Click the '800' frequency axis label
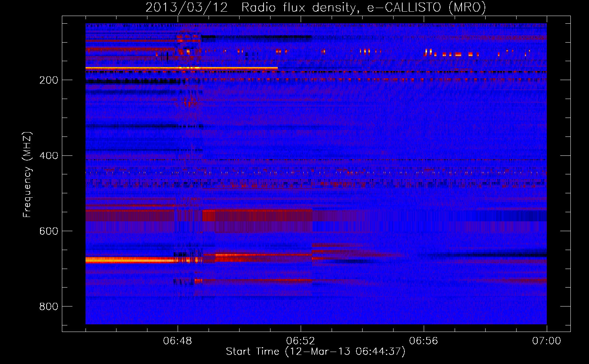Viewport: 589px width, 364px height. click(x=49, y=306)
